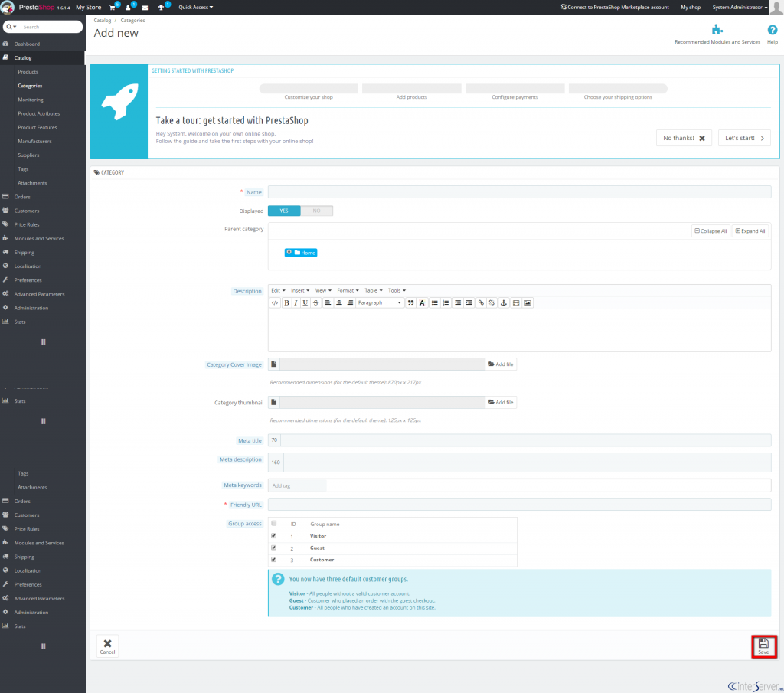This screenshot has height=693, width=784.
Task: Apply italic formatting in description editor
Action: click(x=296, y=303)
